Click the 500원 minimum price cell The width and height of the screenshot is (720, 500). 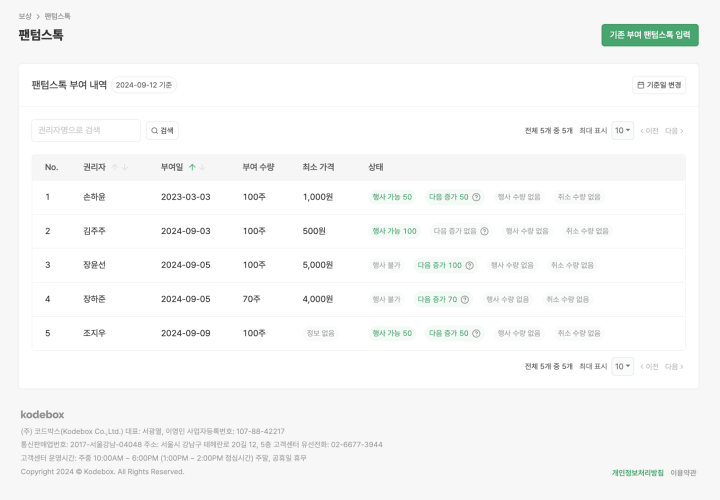pyautogui.click(x=314, y=231)
